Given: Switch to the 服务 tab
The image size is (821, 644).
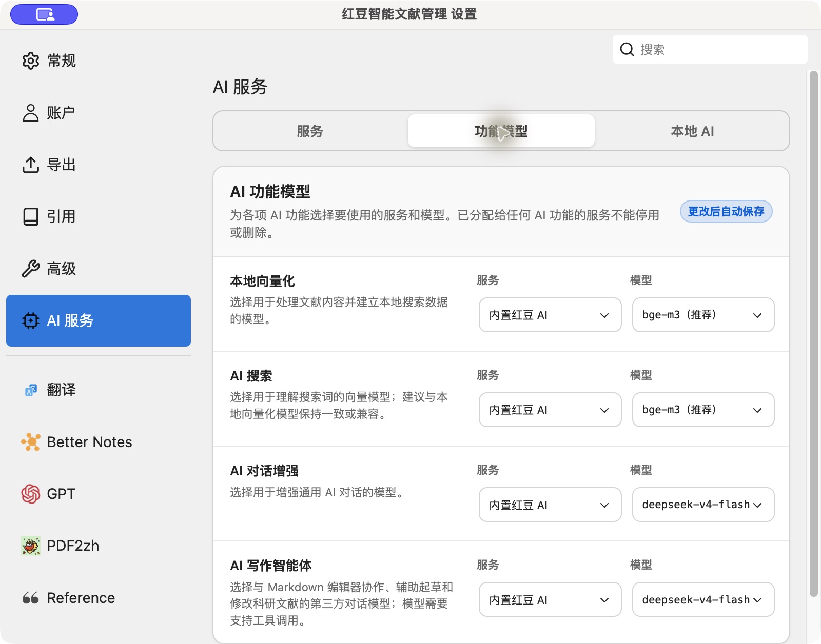Looking at the screenshot, I should (x=310, y=131).
